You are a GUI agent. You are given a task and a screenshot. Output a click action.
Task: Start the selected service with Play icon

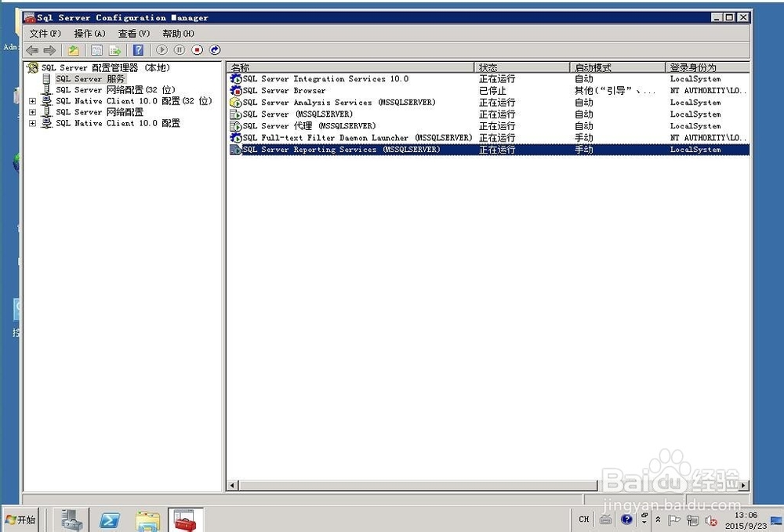tap(162, 50)
